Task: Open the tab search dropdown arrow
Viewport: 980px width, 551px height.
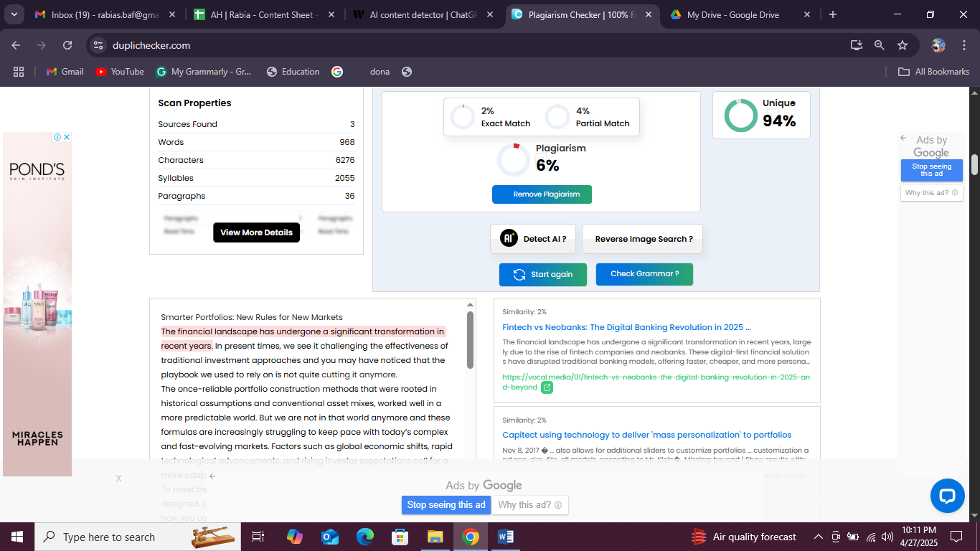Action: coord(15,14)
